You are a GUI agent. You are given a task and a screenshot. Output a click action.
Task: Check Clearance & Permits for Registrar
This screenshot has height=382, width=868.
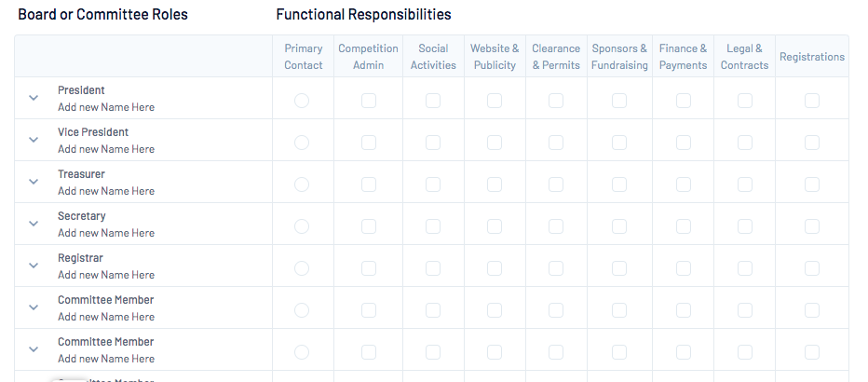tap(556, 268)
